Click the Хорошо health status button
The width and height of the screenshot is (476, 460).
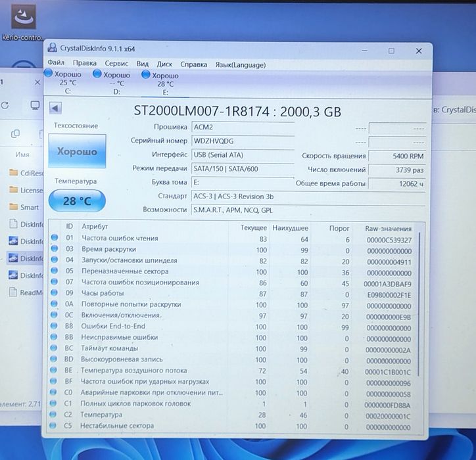tap(77, 151)
